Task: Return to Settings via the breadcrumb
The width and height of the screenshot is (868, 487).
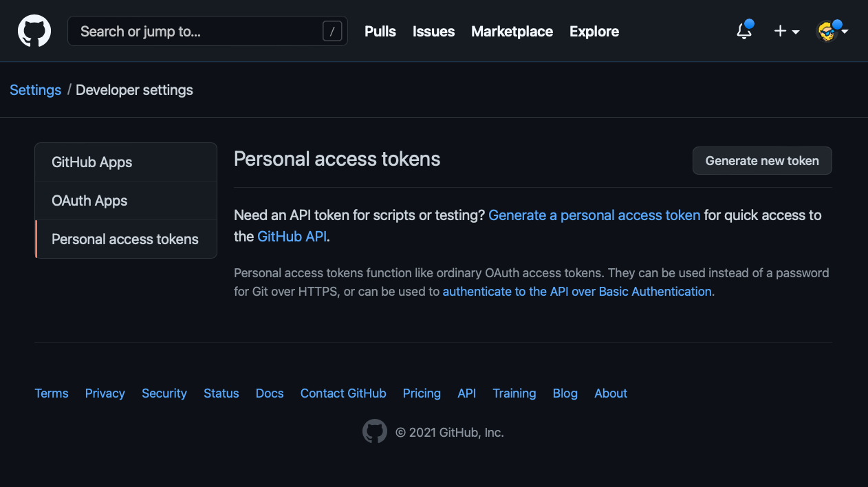Action: [35, 90]
